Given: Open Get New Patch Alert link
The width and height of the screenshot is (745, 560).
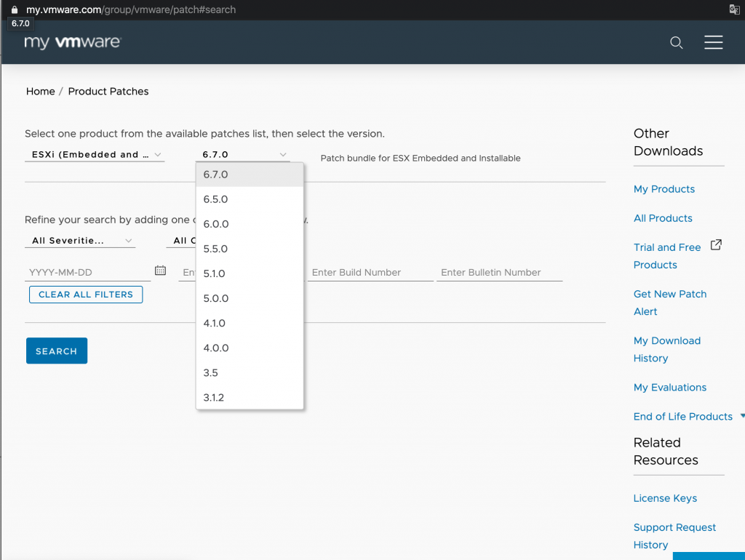Looking at the screenshot, I should coord(670,303).
